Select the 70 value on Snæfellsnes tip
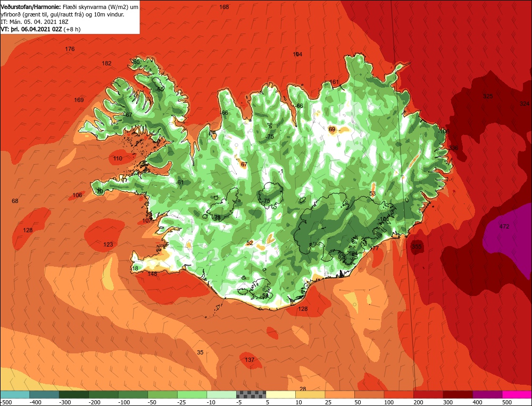532x406 pixels. click(x=99, y=191)
